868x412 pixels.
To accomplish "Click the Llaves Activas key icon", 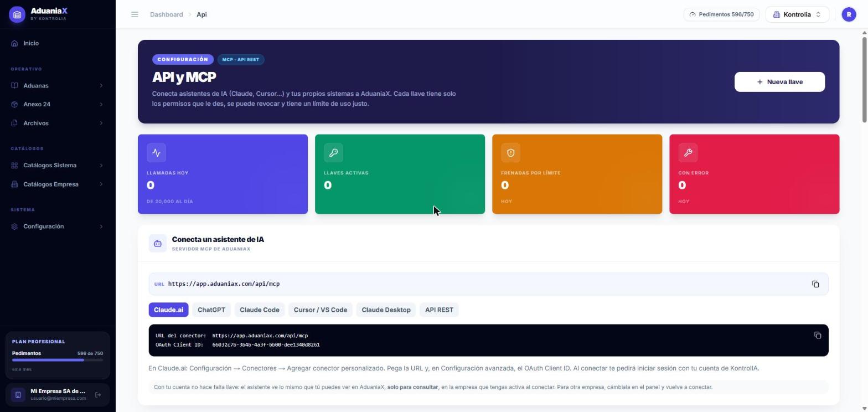I will coord(334,153).
